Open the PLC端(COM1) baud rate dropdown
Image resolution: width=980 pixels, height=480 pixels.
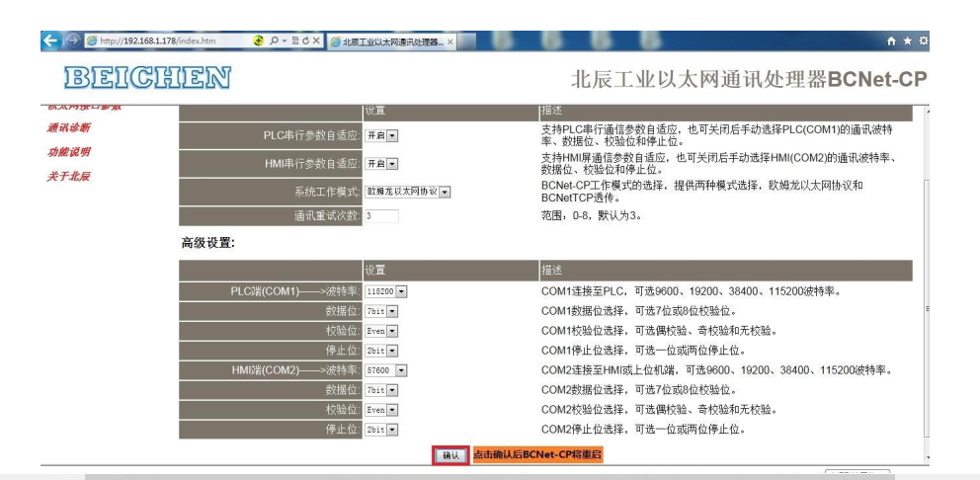click(401, 291)
